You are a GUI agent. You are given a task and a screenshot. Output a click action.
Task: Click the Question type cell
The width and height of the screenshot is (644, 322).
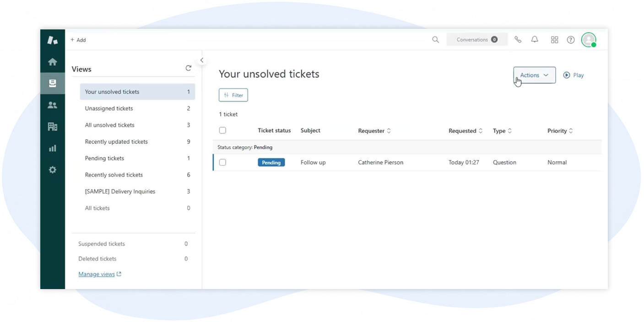point(504,162)
